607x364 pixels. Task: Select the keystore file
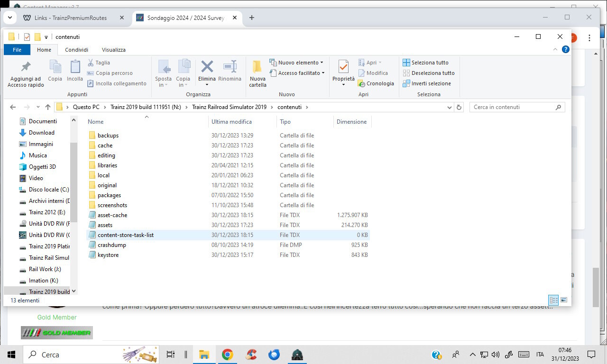(108, 255)
